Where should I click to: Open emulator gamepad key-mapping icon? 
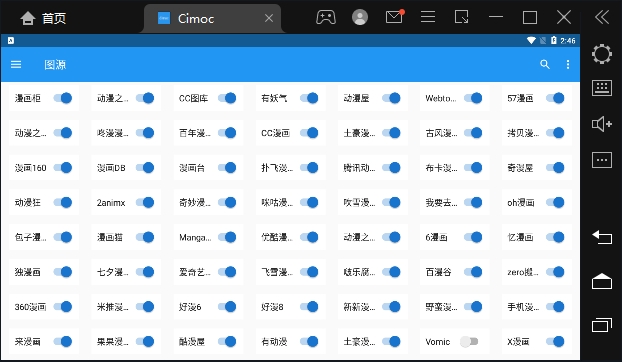click(x=326, y=17)
